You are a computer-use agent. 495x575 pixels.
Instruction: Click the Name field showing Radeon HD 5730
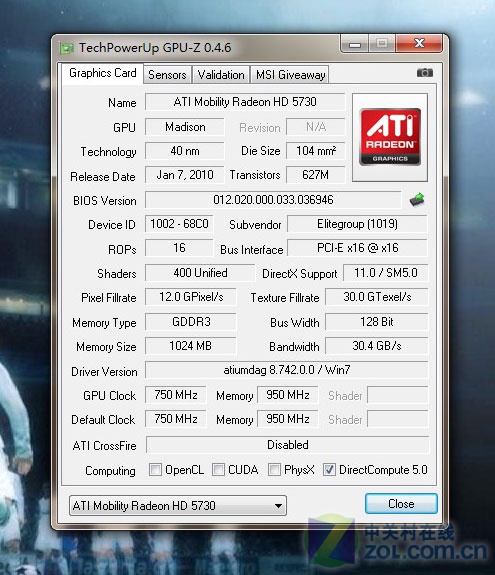[245, 102]
